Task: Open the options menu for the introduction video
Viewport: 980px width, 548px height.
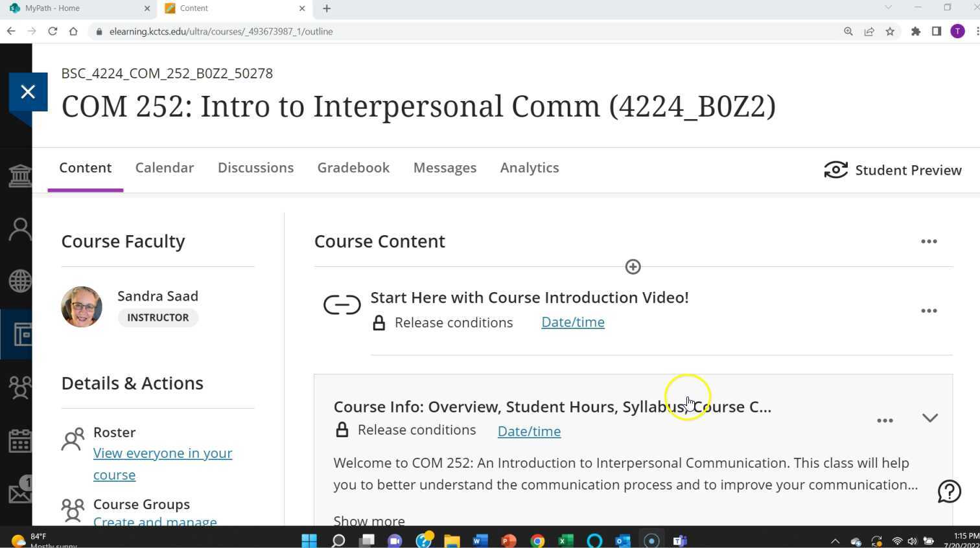Action: 929,310
